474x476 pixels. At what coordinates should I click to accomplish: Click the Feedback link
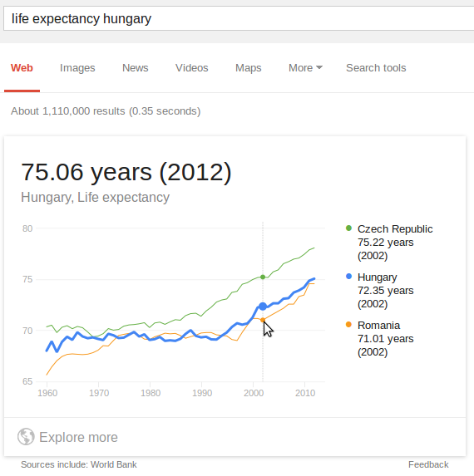(x=428, y=464)
